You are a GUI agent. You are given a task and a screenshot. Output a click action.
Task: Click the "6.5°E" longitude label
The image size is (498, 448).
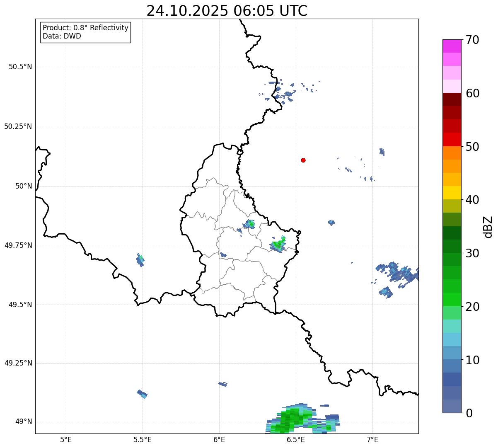pyautogui.click(x=296, y=439)
